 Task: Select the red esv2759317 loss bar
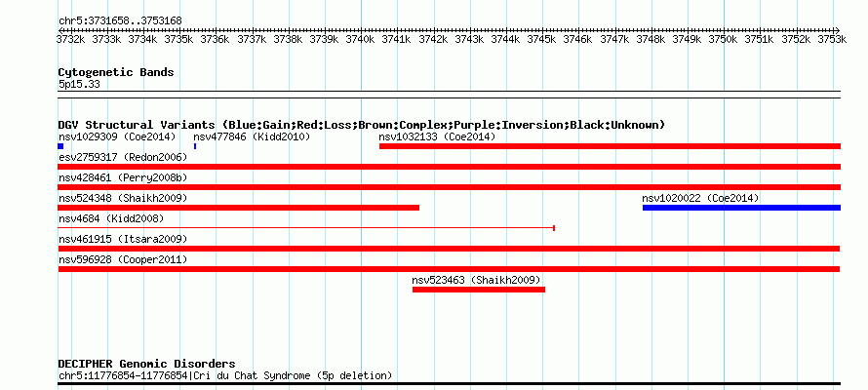[x=450, y=167]
